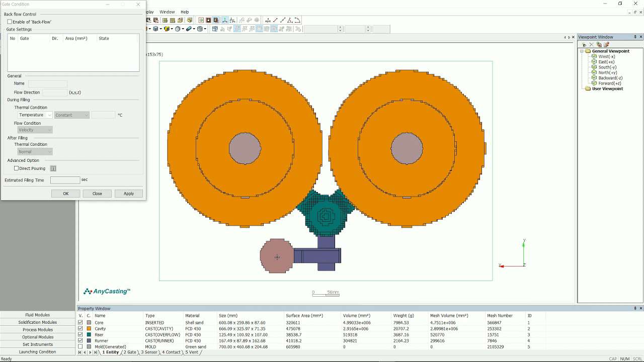Click the arc measurement tool icon
This screenshot has height=362, width=644.
(x=297, y=20)
